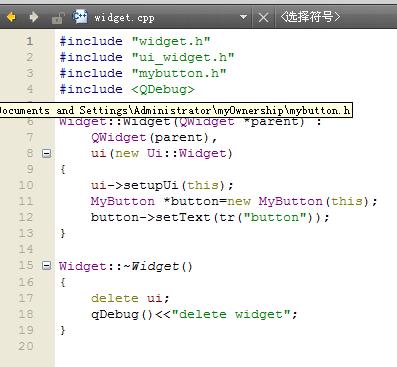Click the opening brace on line 9

click(x=63, y=169)
